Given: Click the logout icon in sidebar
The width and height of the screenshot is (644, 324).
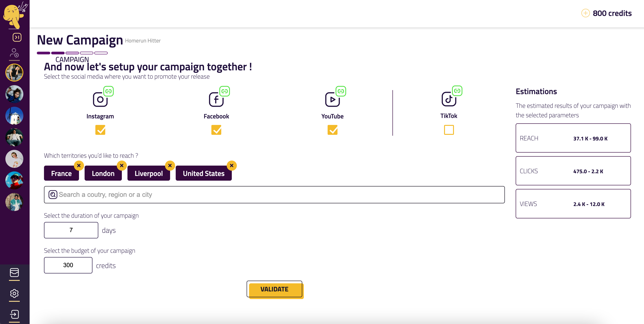Looking at the screenshot, I should [14, 314].
